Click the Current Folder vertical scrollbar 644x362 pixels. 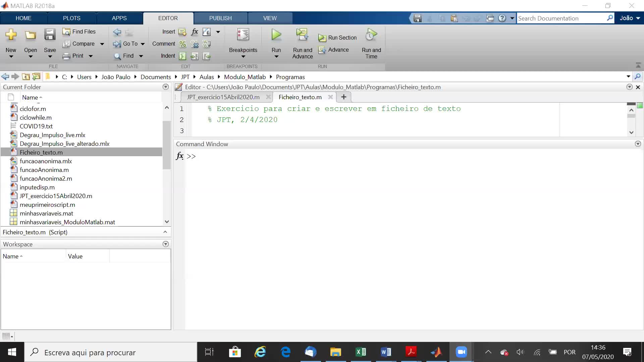coord(167,145)
